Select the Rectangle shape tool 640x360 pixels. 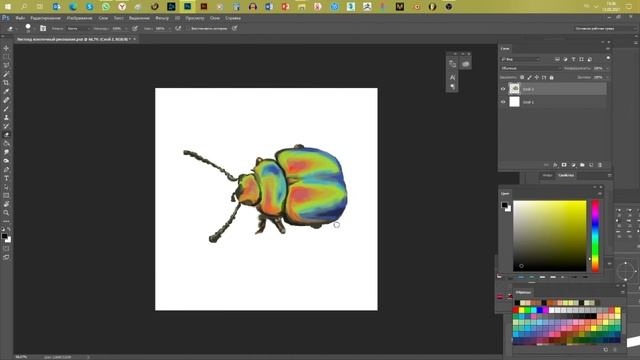tap(6, 195)
